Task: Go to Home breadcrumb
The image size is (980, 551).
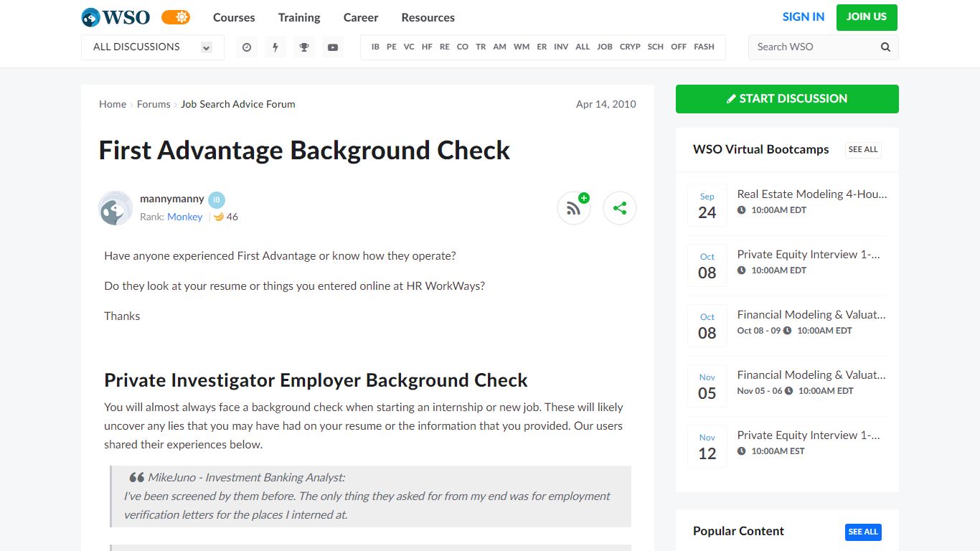Action: tap(113, 104)
